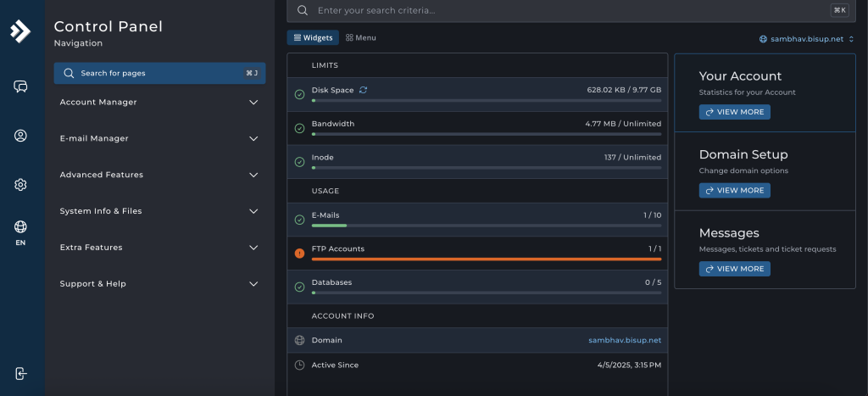
Task: Expand E-mail Manager section
Action: (159, 139)
